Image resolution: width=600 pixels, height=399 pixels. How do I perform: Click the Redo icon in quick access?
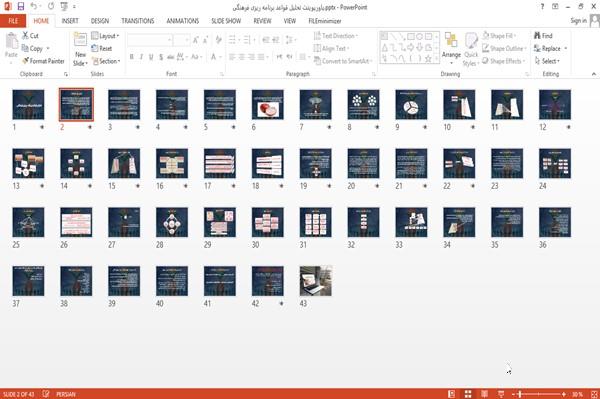(x=51, y=7)
